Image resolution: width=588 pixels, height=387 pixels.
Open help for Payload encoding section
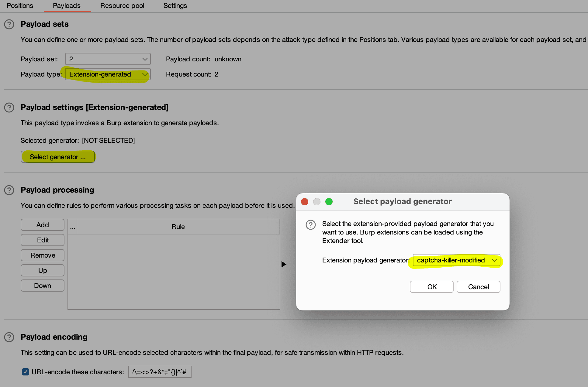pos(9,337)
